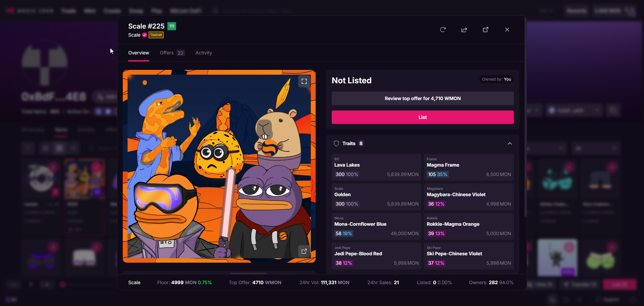Viewport: 644px width, 306px height.
Task: Click the refresh metadata icon
Action: point(443,30)
